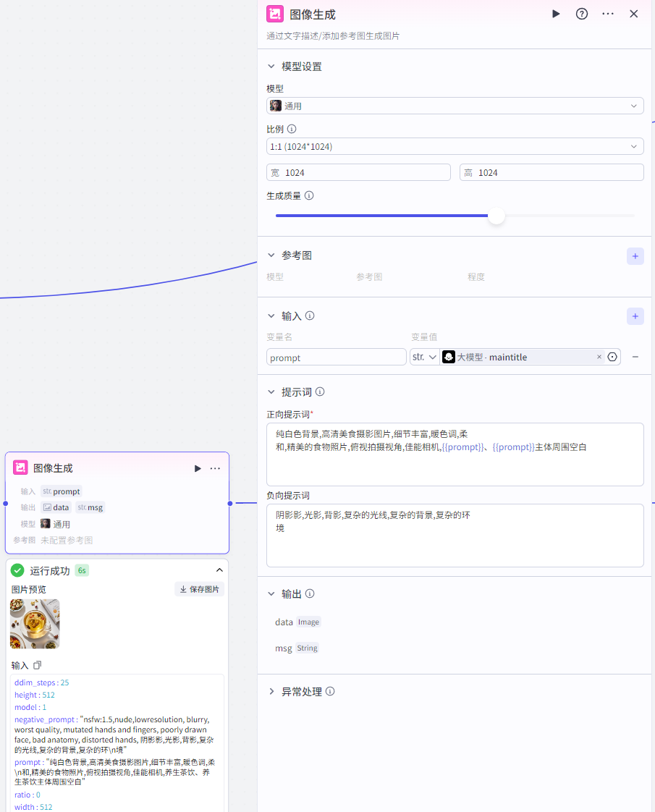Open the str. type dropdown
Viewport: 655px width, 812px height.
click(x=424, y=358)
